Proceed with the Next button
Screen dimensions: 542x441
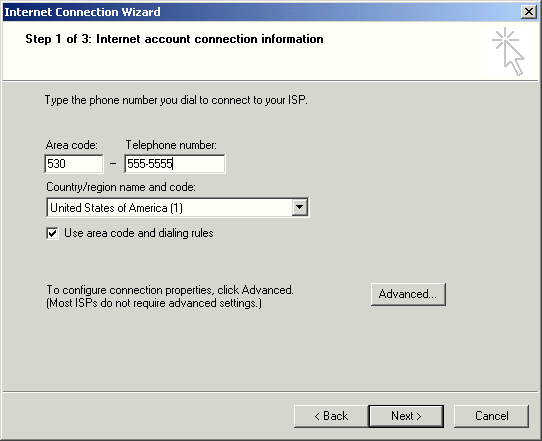406,416
